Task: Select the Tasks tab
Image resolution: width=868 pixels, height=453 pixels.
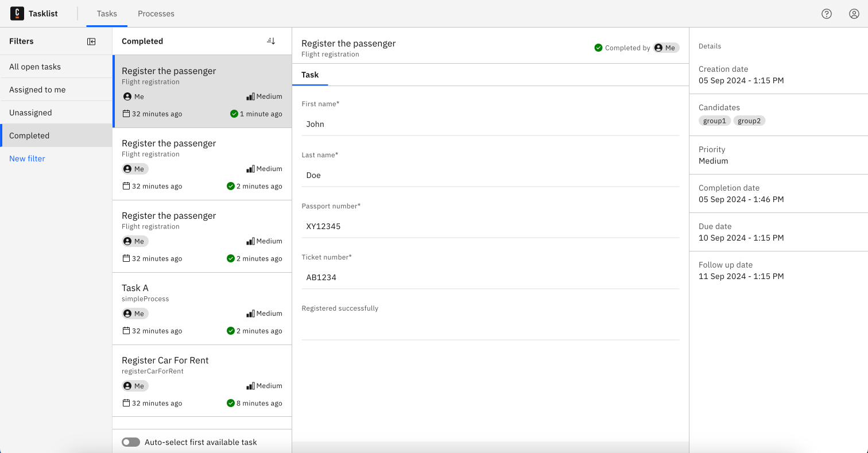Action: 106,13
